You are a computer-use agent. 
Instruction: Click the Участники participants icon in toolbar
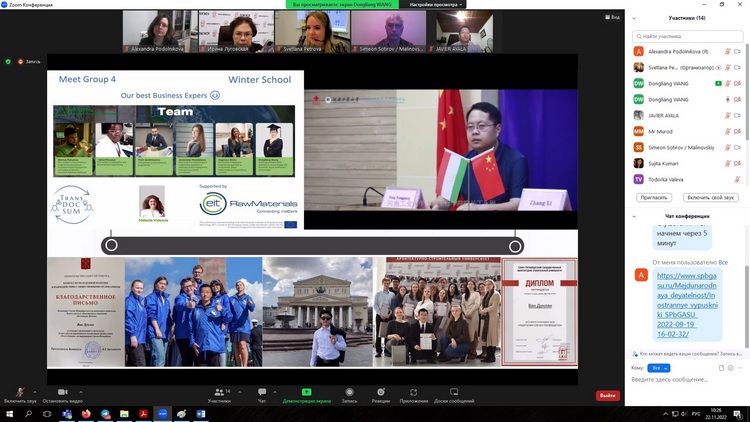219,392
